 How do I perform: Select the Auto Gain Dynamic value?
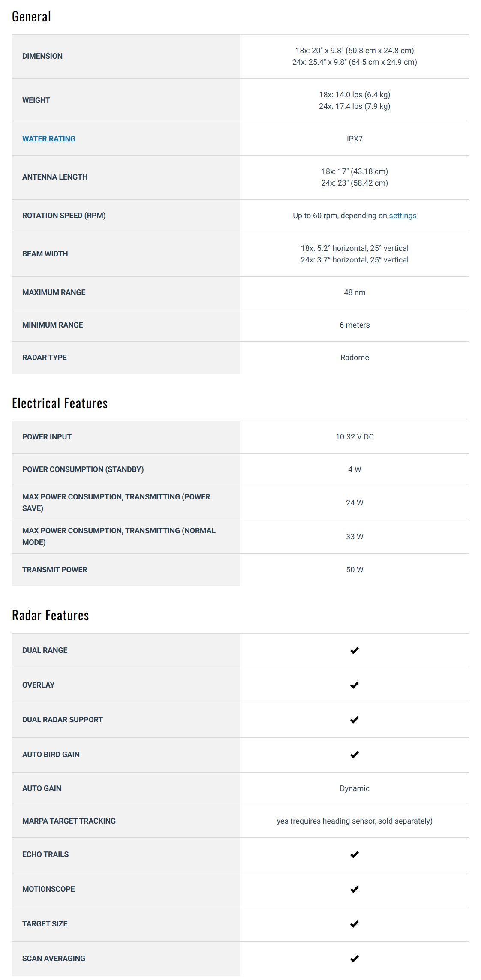pyautogui.click(x=355, y=788)
